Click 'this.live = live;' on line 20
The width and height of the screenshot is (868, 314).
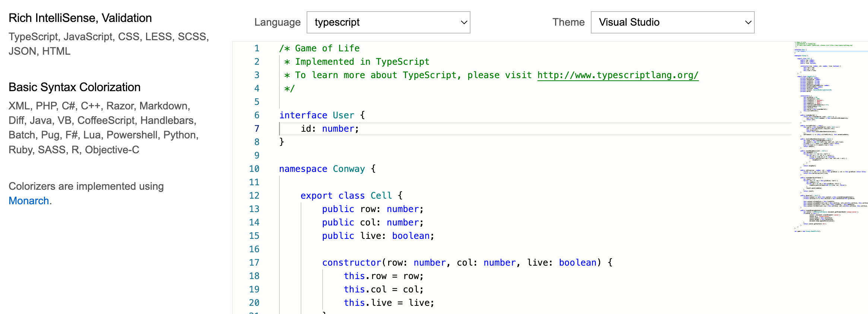click(389, 303)
